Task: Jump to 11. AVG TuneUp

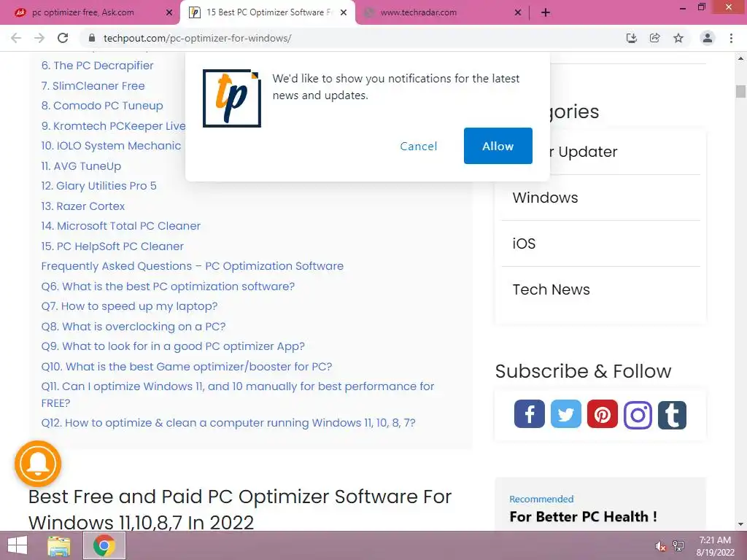Action: click(82, 166)
